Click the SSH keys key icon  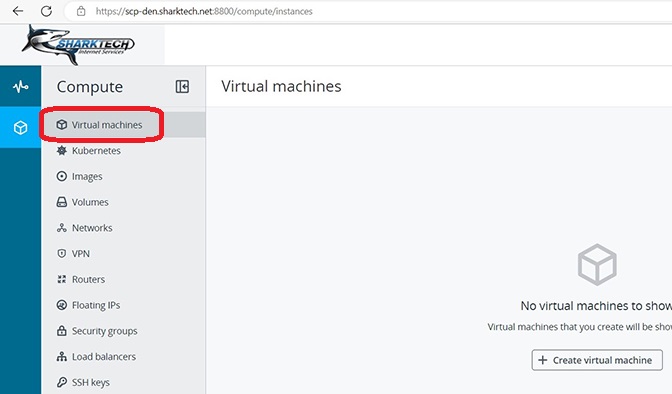tap(62, 382)
